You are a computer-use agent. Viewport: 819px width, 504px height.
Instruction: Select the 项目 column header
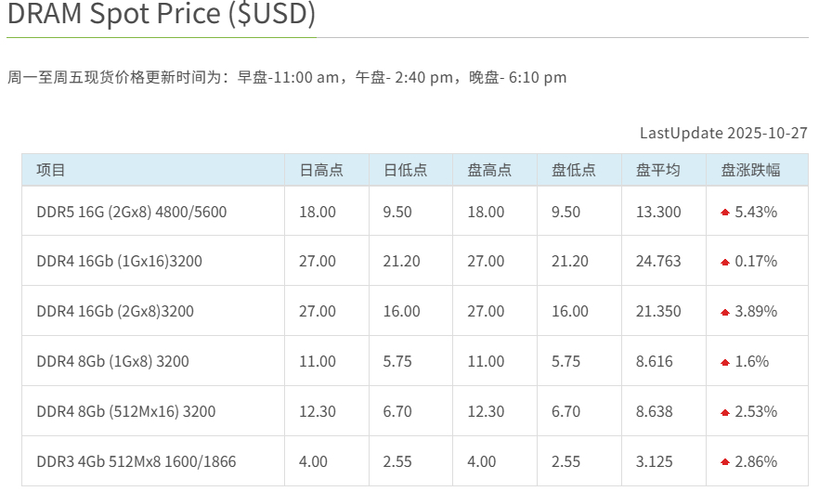tap(51, 170)
